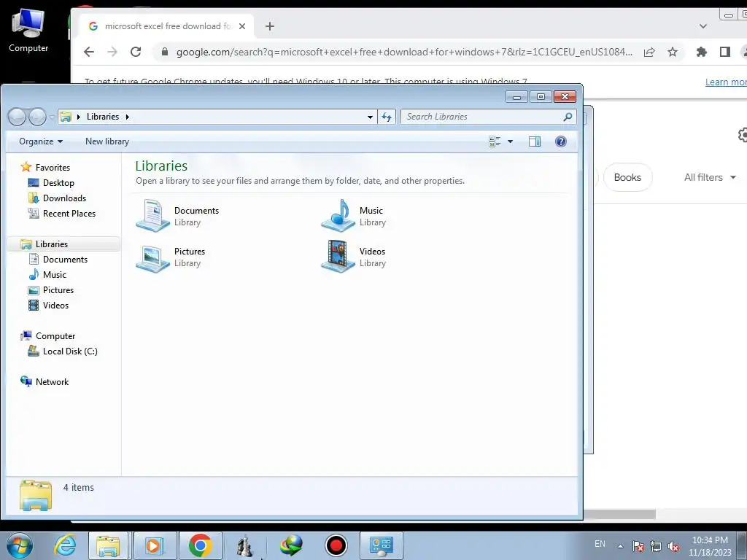
Task: Switch to Chrome from taskbar
Action: 200,545
